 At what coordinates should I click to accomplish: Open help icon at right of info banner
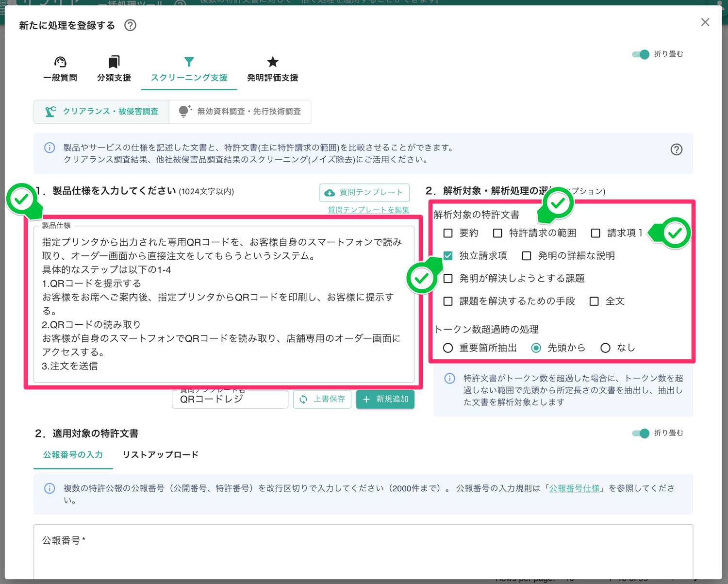click(677, 150)
